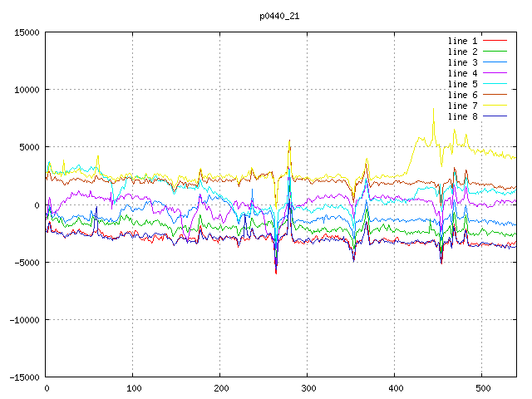The height and width of the screenshot is (399, 532).
Task: Click the 'line 4' legend entry text
Action: tap(463, 73)
